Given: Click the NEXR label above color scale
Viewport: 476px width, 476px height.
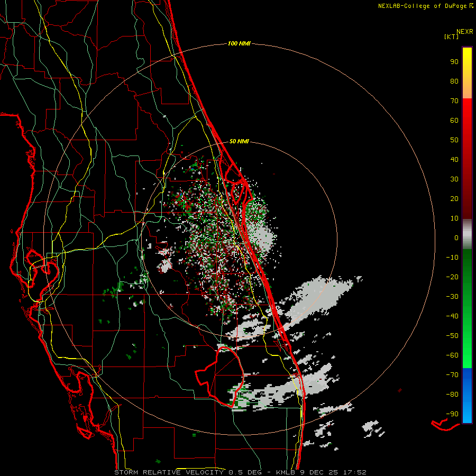Looking at the screenshot, I should tap(465, 32).
